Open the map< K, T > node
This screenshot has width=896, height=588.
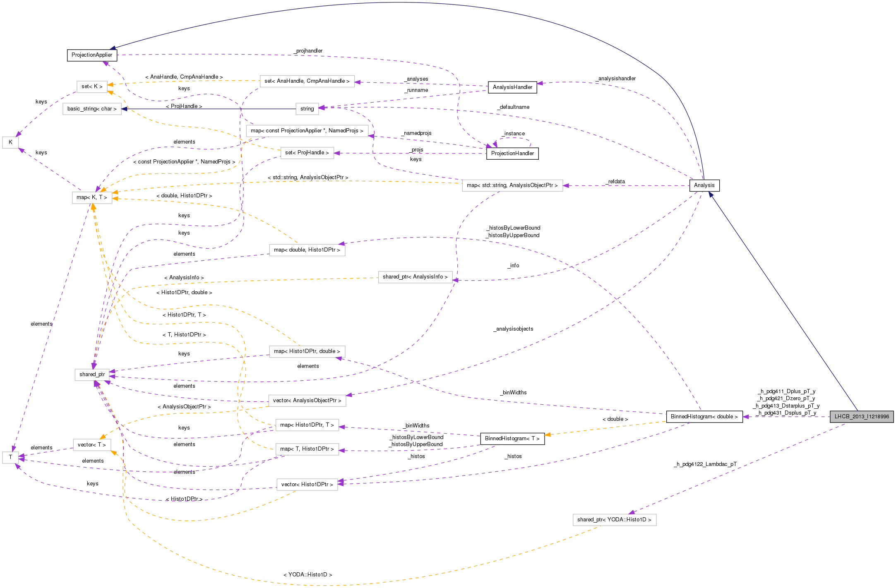[x=92, y=198]
